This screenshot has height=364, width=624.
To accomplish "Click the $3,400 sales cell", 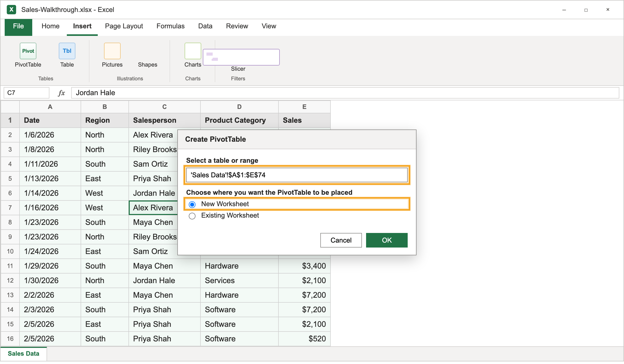I will (x=304, y=266).
